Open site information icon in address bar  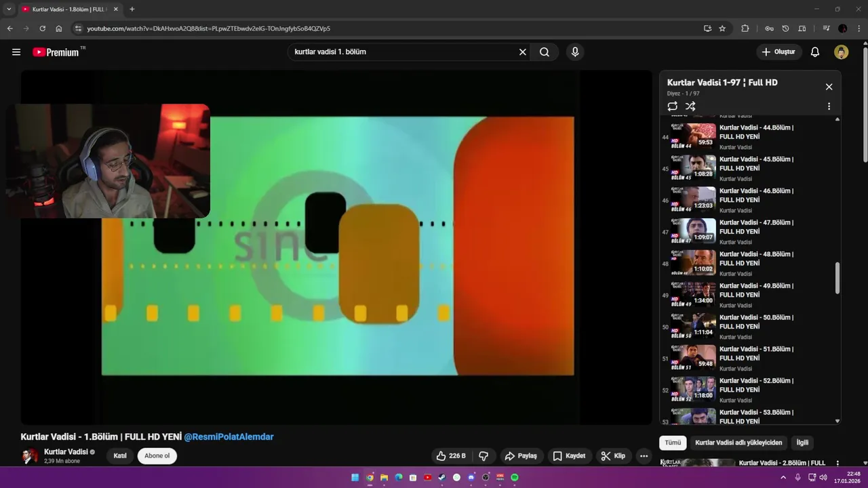(78, 28)
